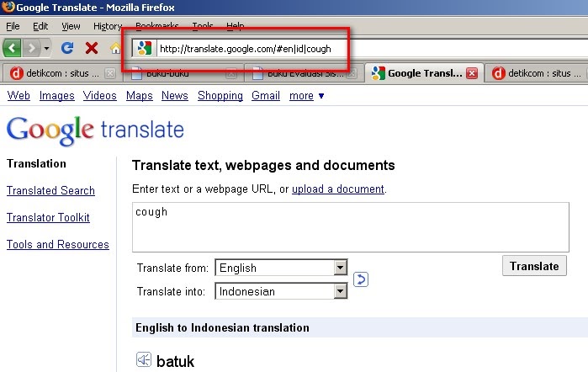Open the Edit menu

coord(40,26)
